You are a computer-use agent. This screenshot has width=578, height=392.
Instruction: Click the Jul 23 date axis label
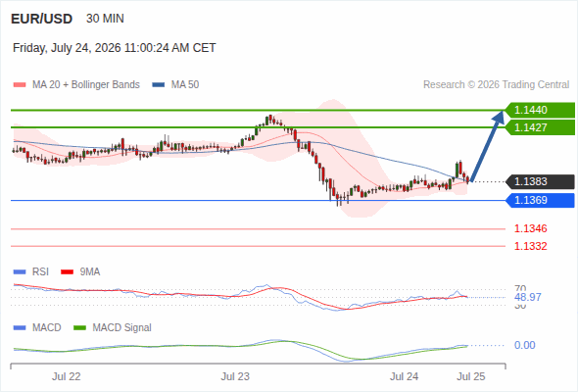[x=235, y=376]
